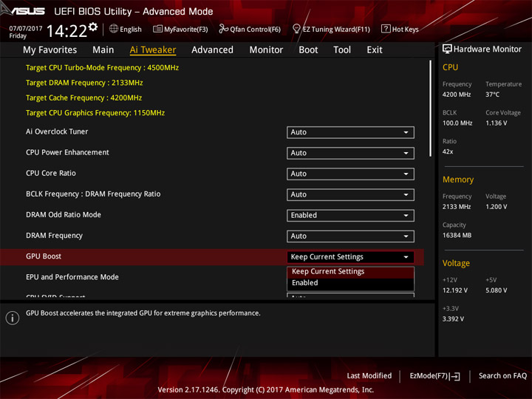Click the +3.3V reading 3.392 V
This screenshot has height=399, width=532.
click(x=453, y=319)
